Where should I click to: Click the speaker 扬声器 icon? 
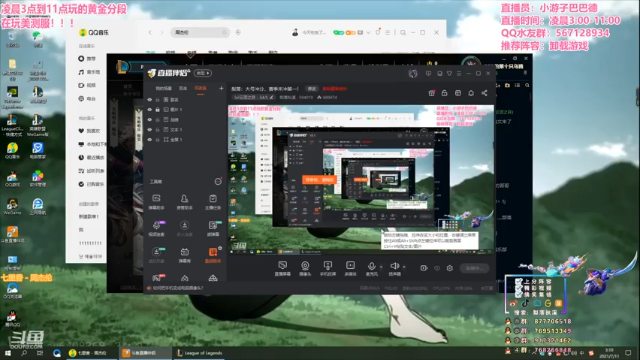[394, 268]
